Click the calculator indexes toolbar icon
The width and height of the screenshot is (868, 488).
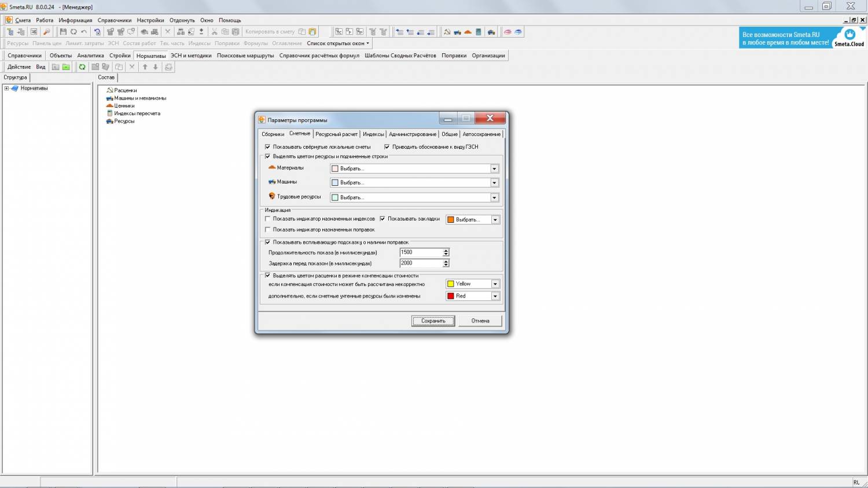[479, 32]
